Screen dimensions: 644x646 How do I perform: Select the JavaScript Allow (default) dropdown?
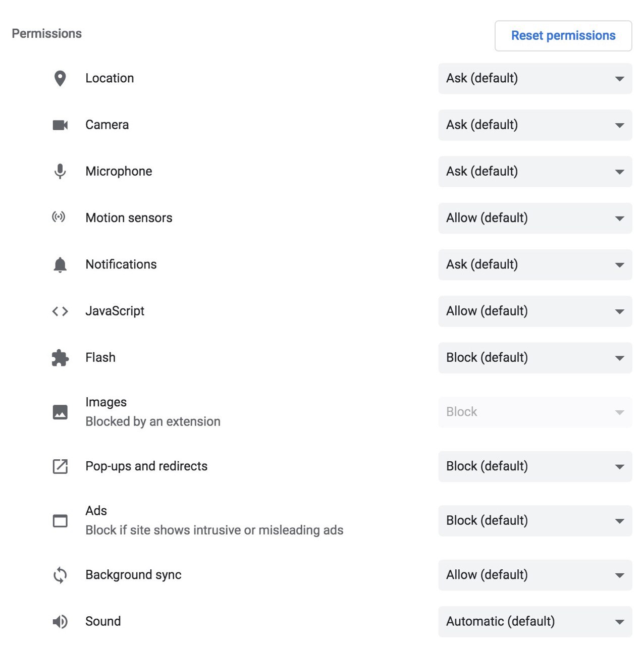pyautogui.click(x=535, y=311)
